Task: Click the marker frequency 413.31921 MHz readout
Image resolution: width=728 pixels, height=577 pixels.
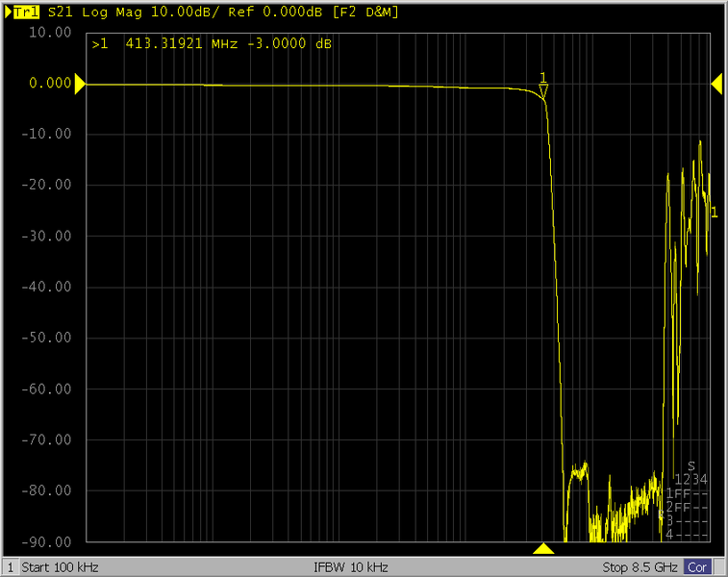Action: click(181, 44)
